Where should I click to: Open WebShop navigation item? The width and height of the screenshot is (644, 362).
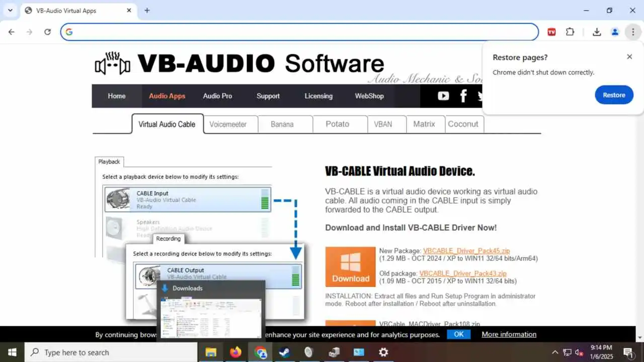point(369,96)
